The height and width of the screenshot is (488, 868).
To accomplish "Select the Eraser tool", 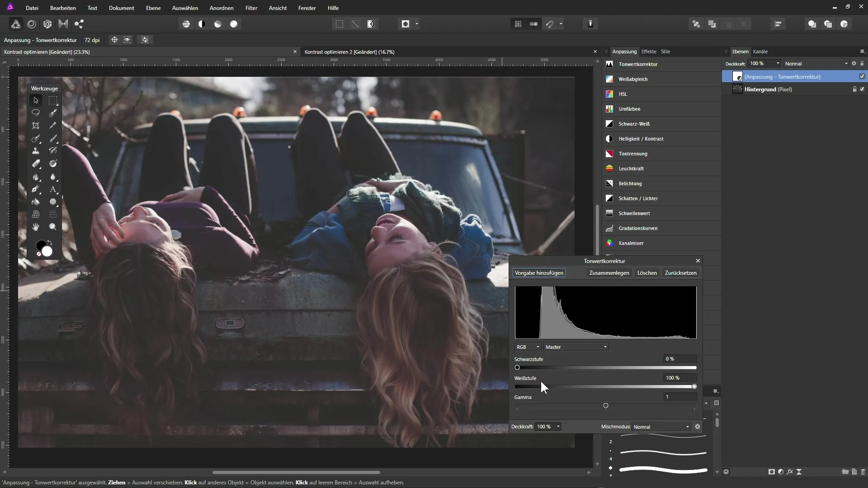I will pyautogui.click(x=36, y=164).
